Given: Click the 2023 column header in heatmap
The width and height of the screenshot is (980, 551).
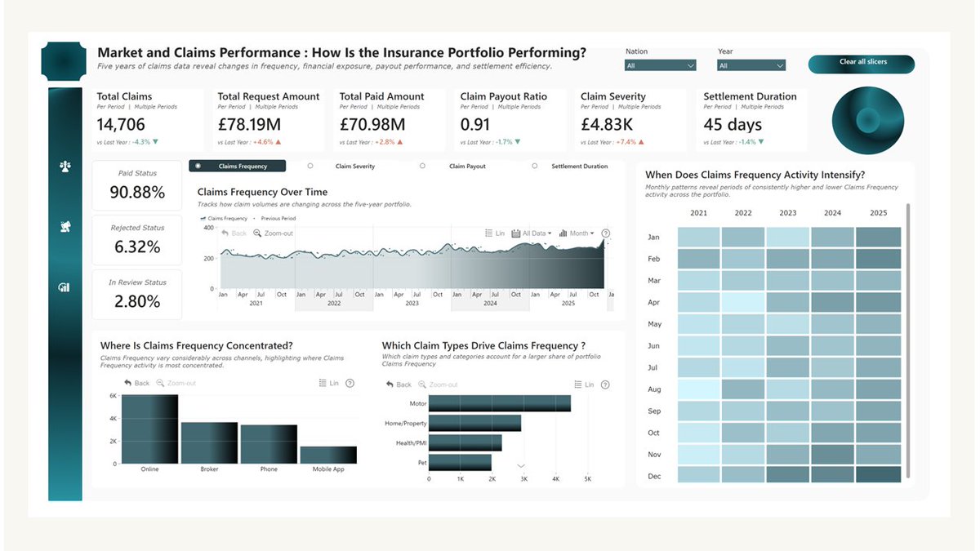Looking at the screenshot, I should [x=787, y=213].
